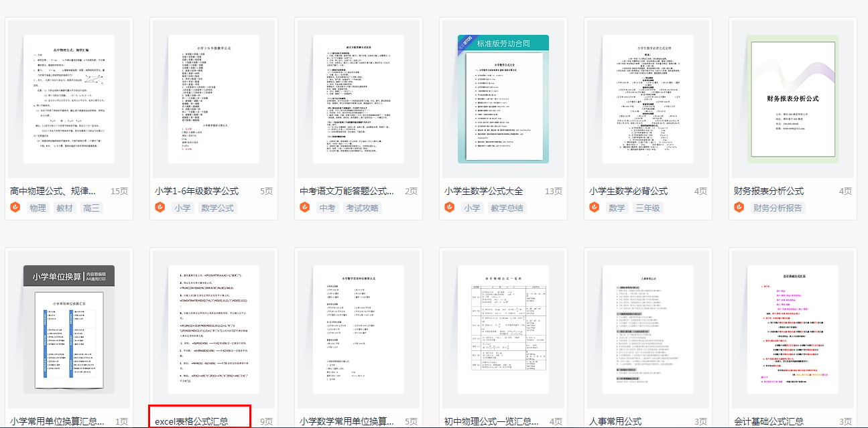
Task: Open the 中考语文万能答题公式 thumbnail
Action: (x=359, y=98)
